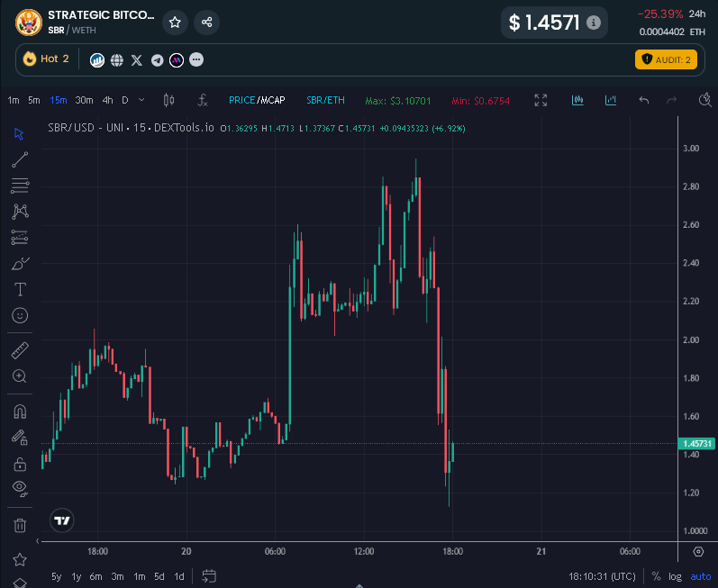The height and width of the screenshot is (588, 718).
Task: Toggle SBR/ETH denomination
Action: [325, 100]
